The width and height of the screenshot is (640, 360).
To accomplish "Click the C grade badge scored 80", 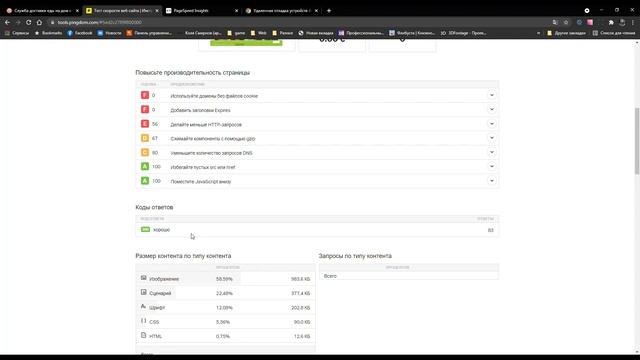I will [145, 152].
